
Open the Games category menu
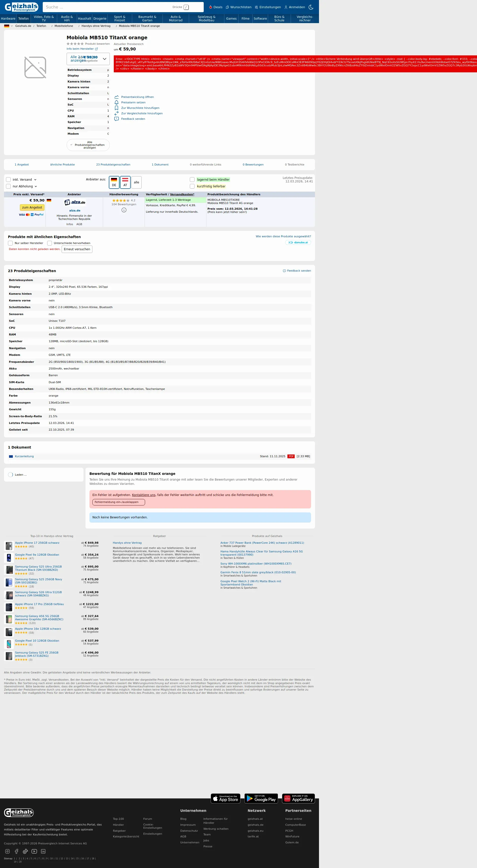point(232,19)
